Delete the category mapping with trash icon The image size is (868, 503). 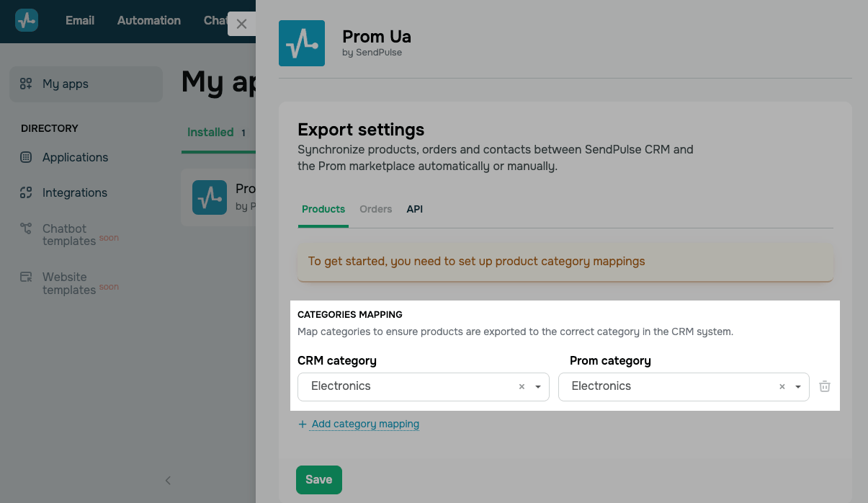pyautogui.click(x=825, y=386)
